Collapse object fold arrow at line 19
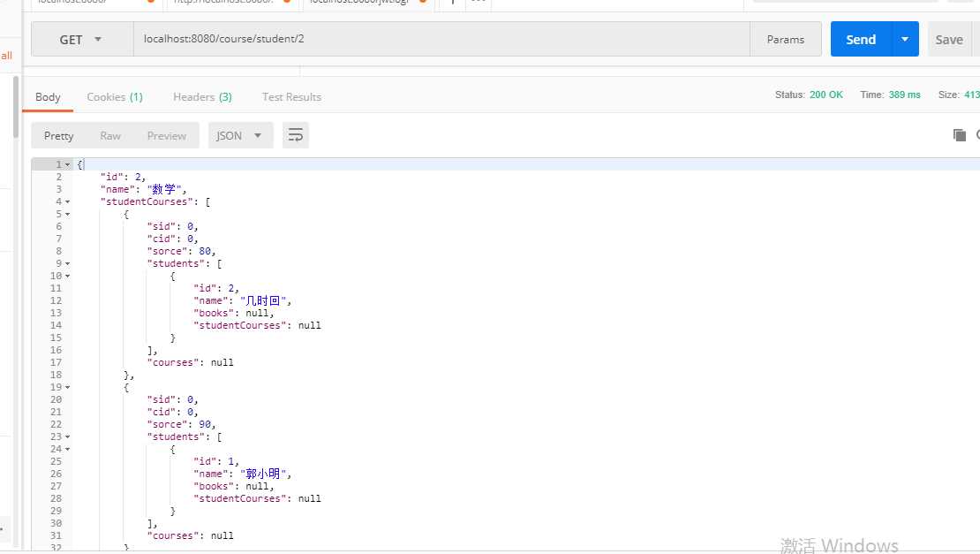 click(x=67, y=388)
